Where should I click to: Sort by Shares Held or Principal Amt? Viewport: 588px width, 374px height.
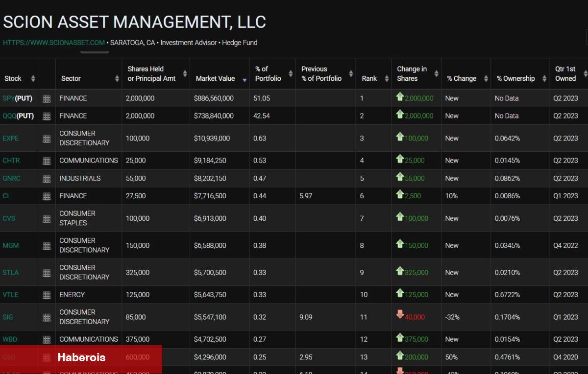[x=185, y=74]
